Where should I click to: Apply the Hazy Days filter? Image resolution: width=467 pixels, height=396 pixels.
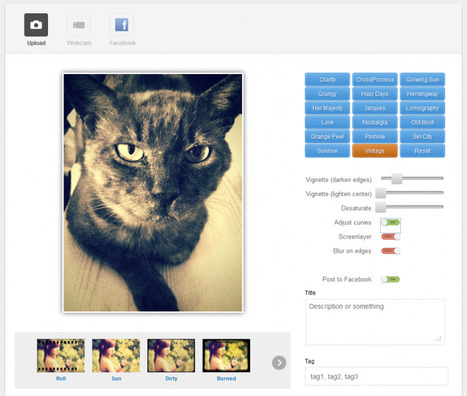pyautogui.click(x=375, y=94)
